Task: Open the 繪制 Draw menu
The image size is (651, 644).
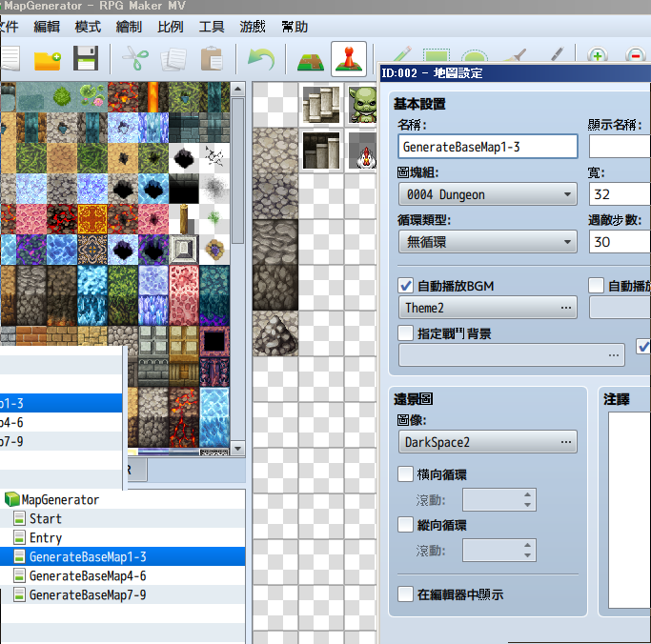Action: (x=129, y=27)
